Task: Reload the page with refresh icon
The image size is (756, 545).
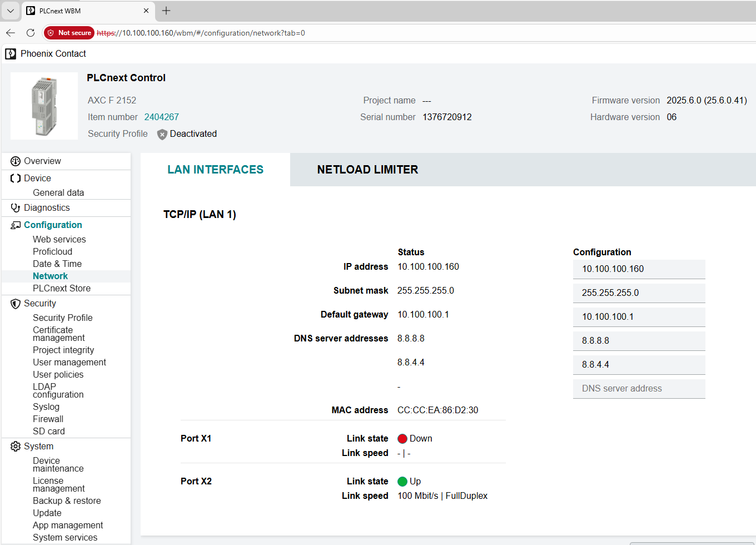Action: pyautogui.click(x=31, y=33)
